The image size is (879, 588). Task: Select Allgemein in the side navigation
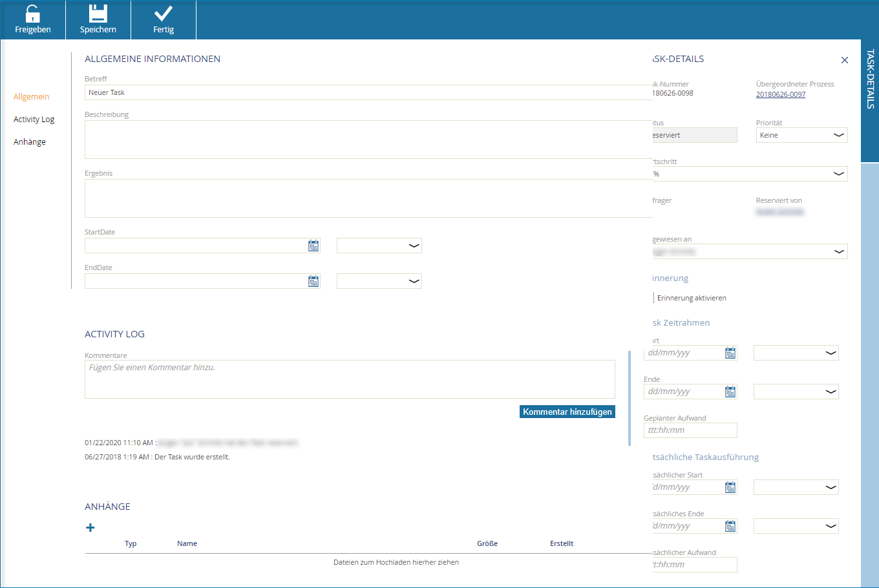coord(31,97)
